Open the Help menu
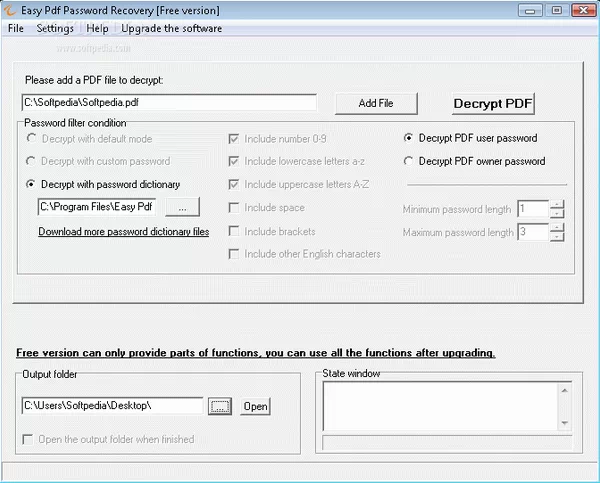The width and height of the screenshot is (600, 483). tap(97, 28)
